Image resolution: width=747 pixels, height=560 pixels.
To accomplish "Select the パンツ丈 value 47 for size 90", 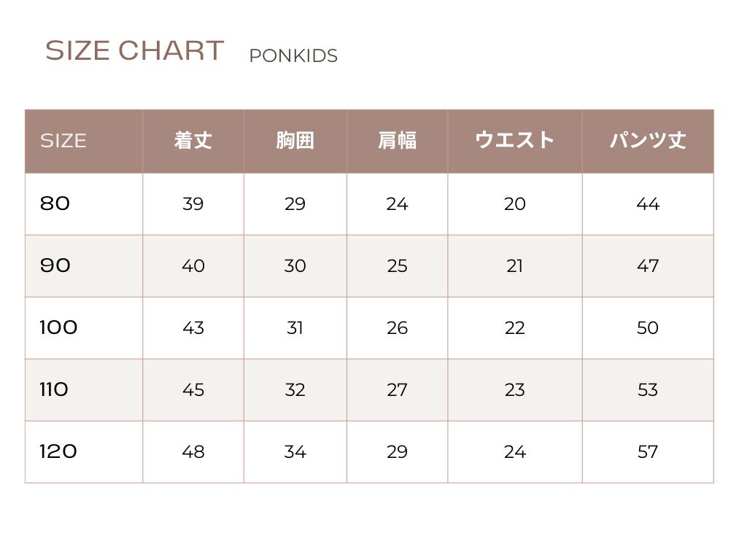I will coord(648,266).
